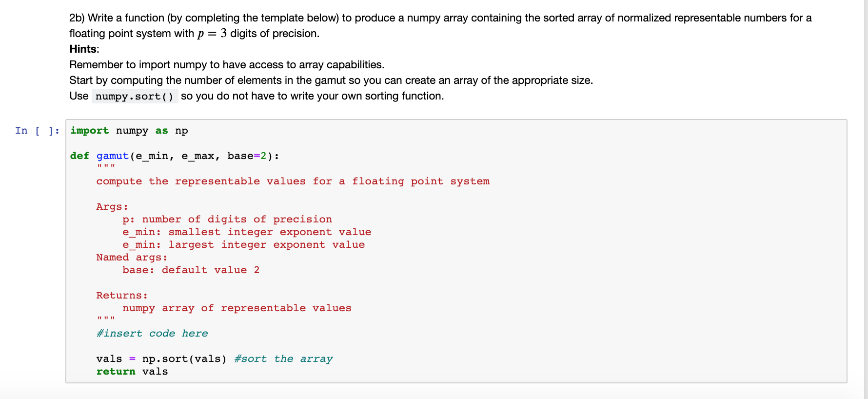Click the In [ ]: cell prompt
This screenshot has width=868, height=399.
click(x=38, y=131)
